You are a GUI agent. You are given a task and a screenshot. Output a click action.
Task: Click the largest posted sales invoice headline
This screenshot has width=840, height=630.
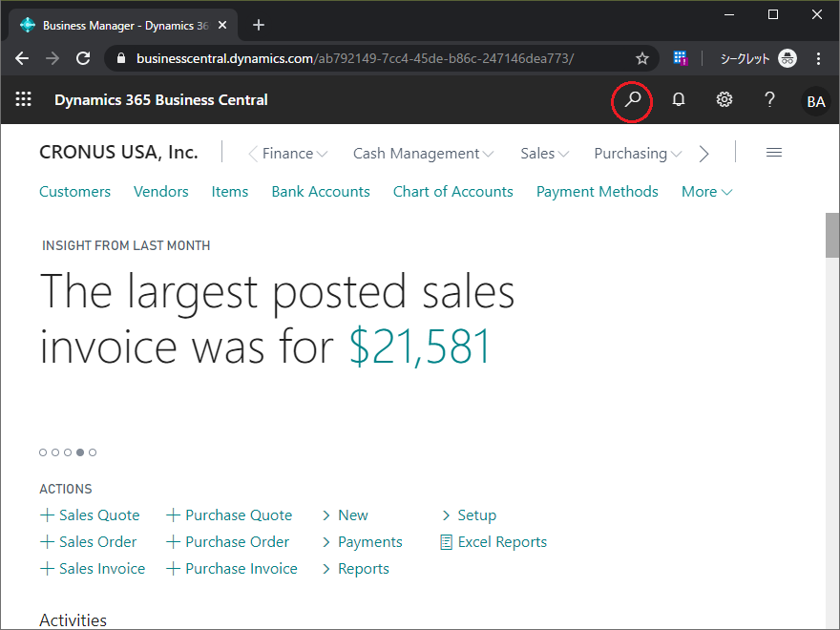point(277,319)
